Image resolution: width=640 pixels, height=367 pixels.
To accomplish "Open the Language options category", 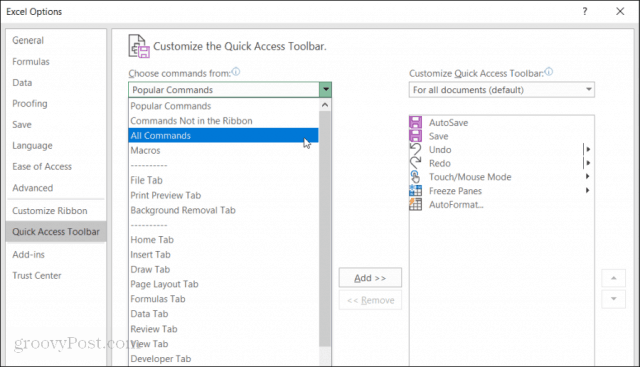I will [x=56, y=145].
